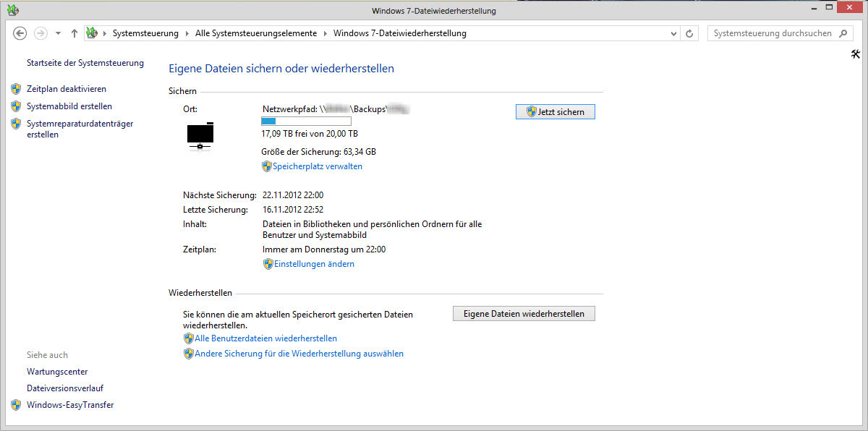
Task: Click the magnifier icon in the search box
Action: [x=842, y=33]
